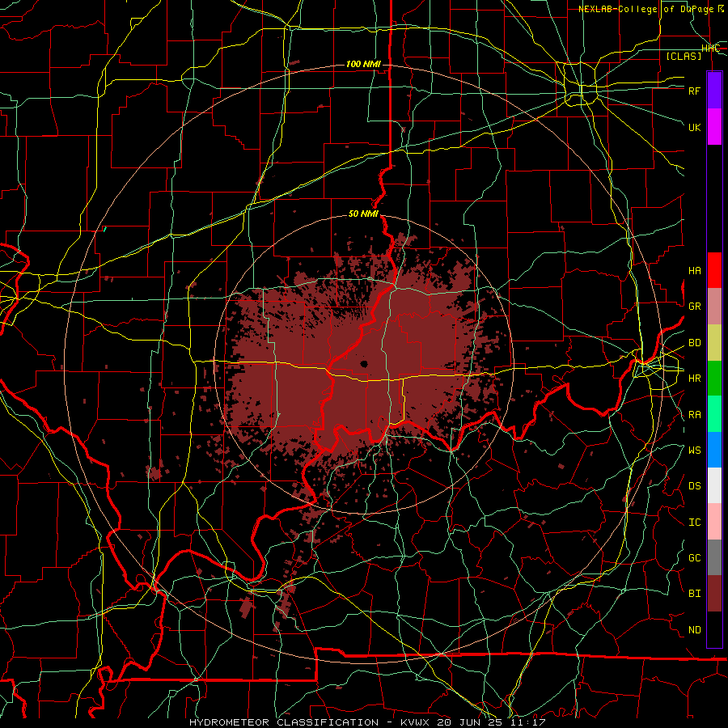The height and width of the screenshot is (728, 728).
Task: Click the BI dark red legend swatch
Action: 714,594
